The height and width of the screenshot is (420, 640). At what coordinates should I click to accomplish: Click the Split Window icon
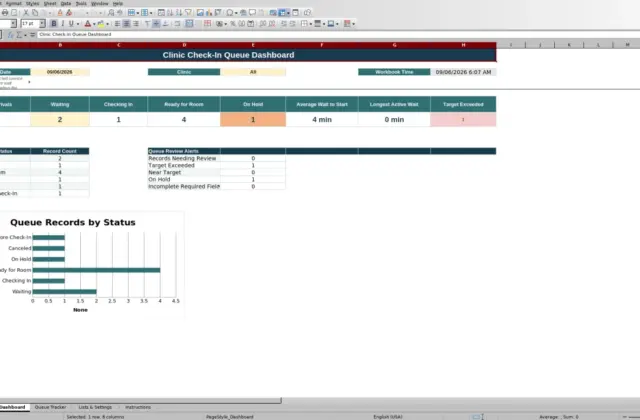point(296,13)
